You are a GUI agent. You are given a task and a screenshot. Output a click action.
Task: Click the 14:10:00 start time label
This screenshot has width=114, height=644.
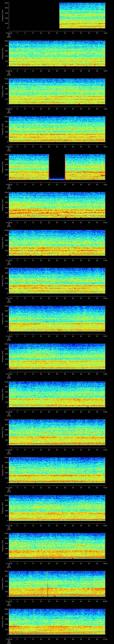pyautogui.click(x=9, y=261)
